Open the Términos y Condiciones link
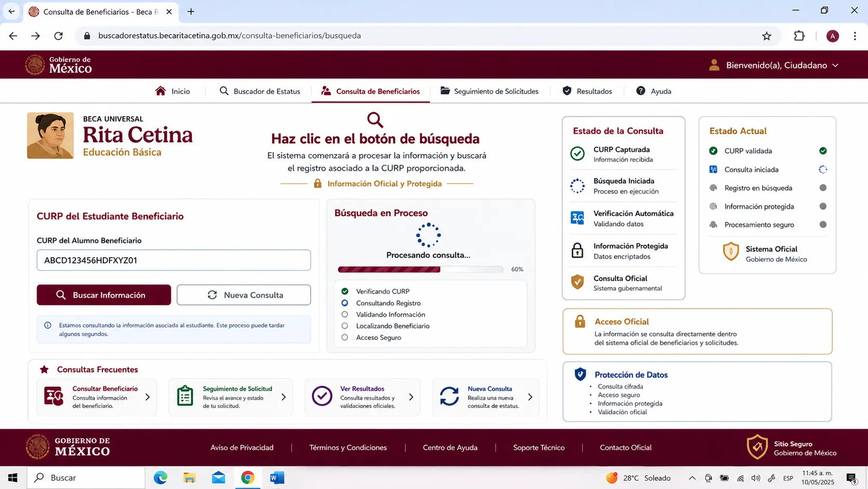Image resolution: width=868 pixels, height=489 pixels. coord(348,447)
